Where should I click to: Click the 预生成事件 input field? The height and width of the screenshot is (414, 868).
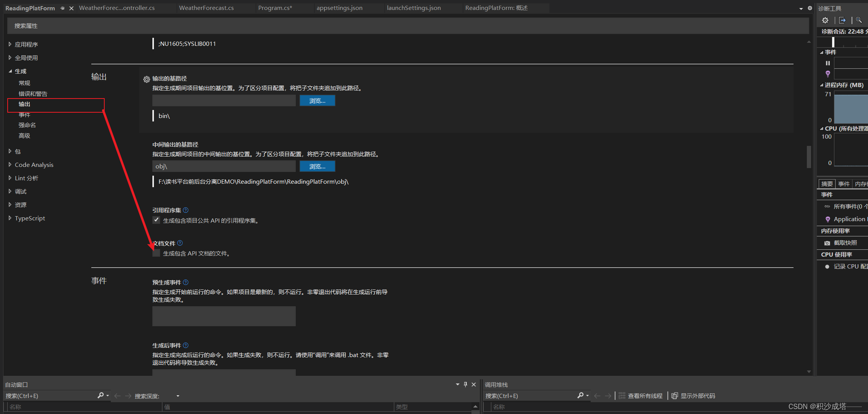click(x=224, y=318)
